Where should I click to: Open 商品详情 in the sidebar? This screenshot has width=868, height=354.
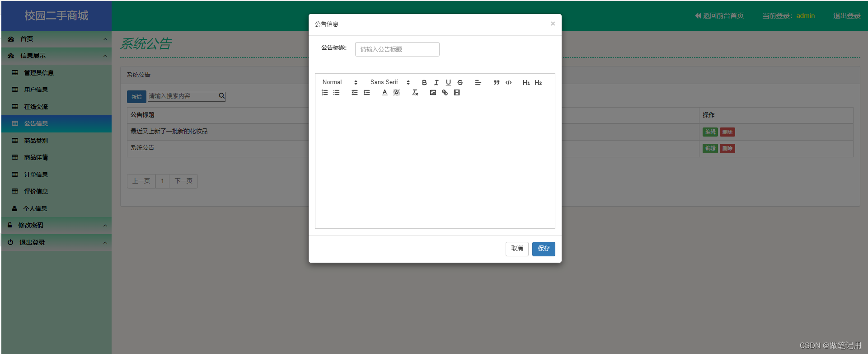pos(56,157)
